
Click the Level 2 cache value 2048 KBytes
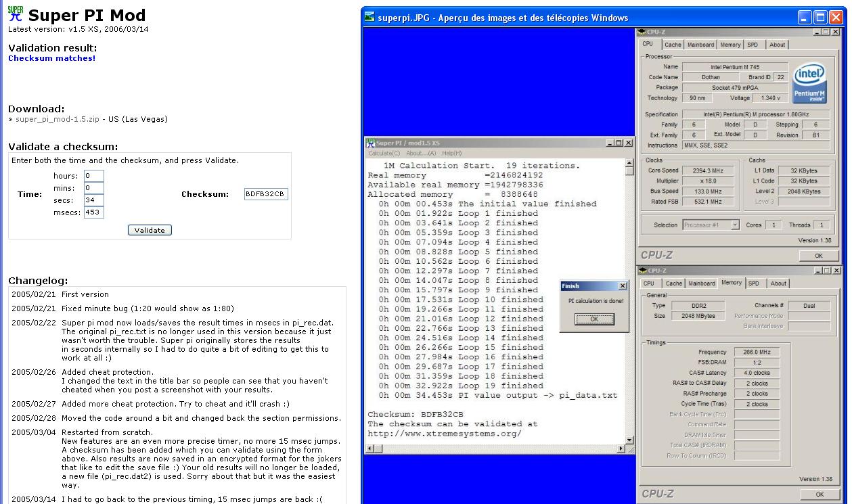click(804, 191)
